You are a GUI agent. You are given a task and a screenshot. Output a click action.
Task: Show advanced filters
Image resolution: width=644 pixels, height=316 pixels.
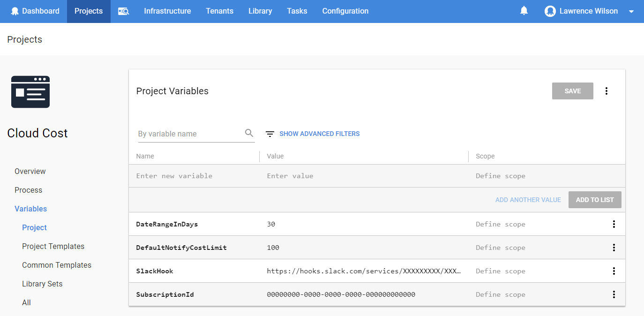click(x=319, y=134)
